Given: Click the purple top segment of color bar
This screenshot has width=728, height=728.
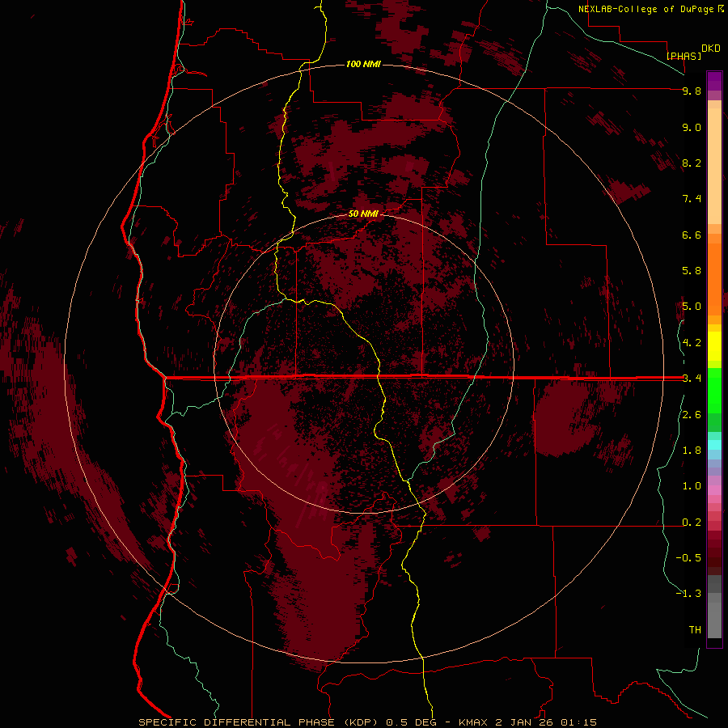Looking at the screenshot, I should pyautogui.click(x=714, y=81).
